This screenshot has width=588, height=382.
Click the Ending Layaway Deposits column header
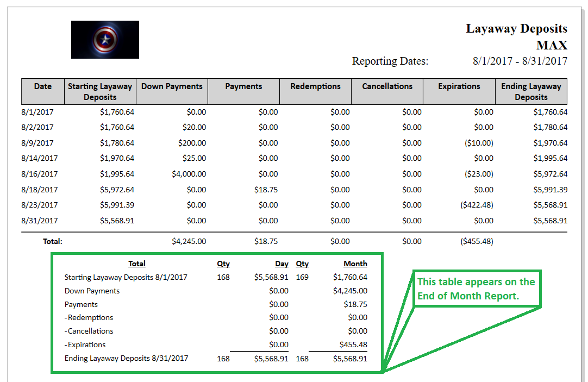click(x=531, y=91)
